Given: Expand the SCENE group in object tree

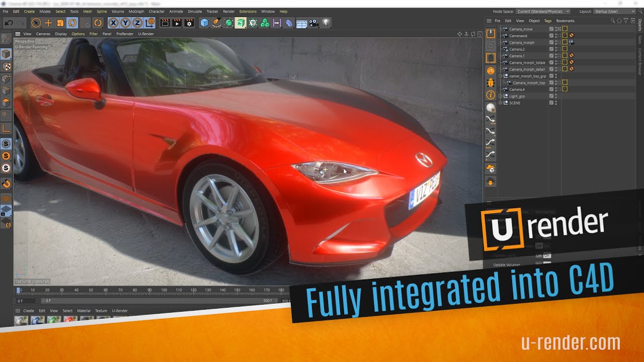Looking at the screenshot, I should click(x=501, y=103).
